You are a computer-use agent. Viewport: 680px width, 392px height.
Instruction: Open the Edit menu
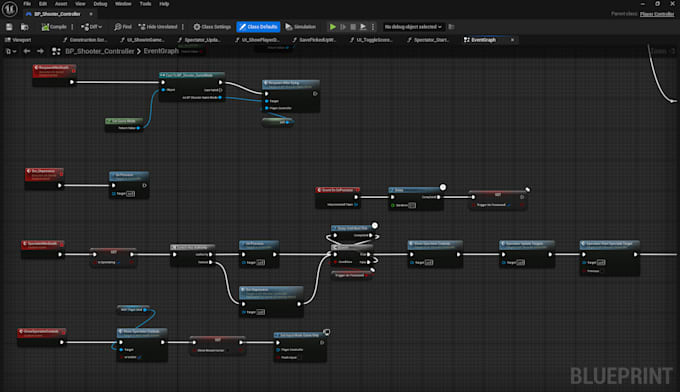(x=42, y=4)
